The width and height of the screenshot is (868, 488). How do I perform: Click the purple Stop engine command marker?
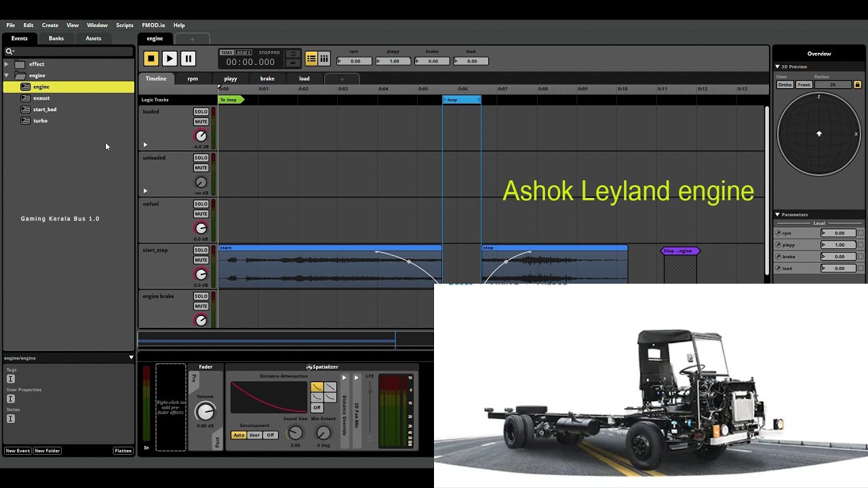pyautogui.click(x=680, y=251)
